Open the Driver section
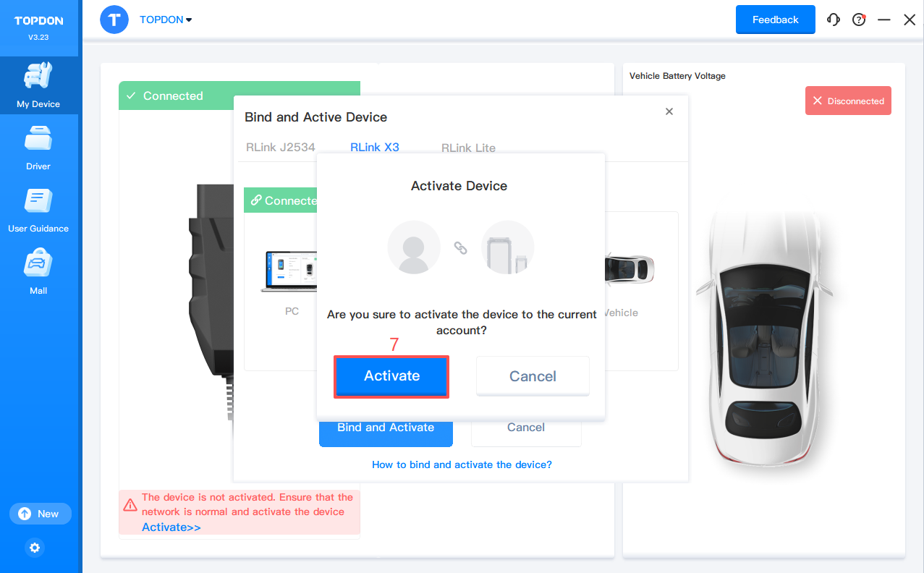 pyautogui.click(x=38, y=148)
